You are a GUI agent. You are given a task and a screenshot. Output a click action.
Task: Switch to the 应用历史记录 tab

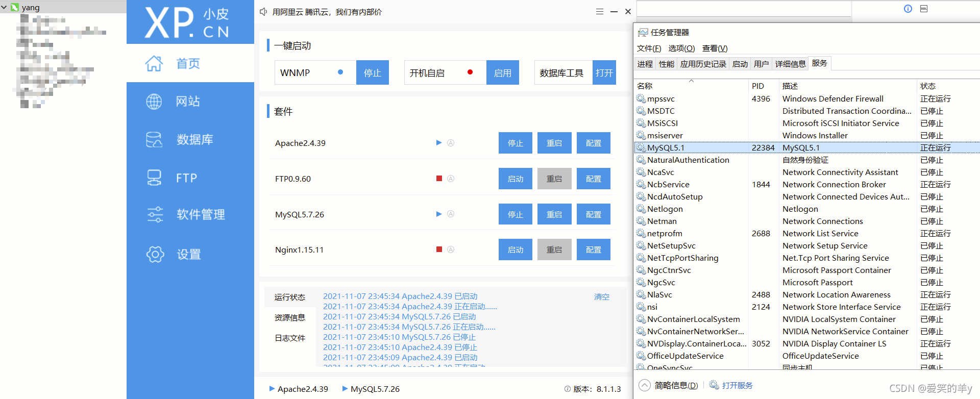(703, 64)
